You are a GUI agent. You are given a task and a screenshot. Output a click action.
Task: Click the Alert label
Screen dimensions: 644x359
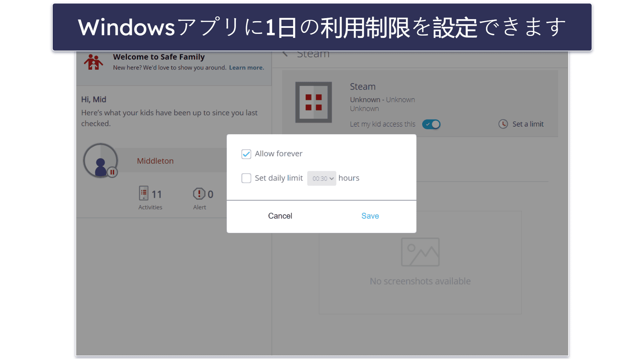click(x=200, y=207)
